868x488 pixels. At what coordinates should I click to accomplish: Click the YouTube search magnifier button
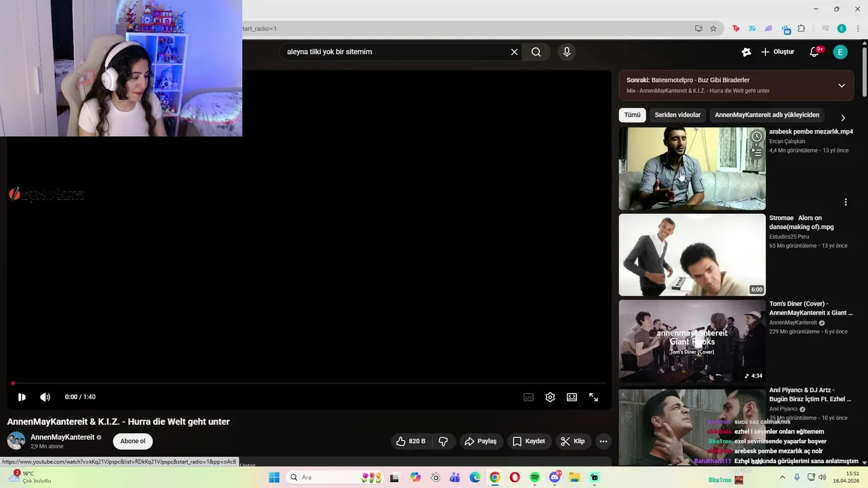[536, 52]
